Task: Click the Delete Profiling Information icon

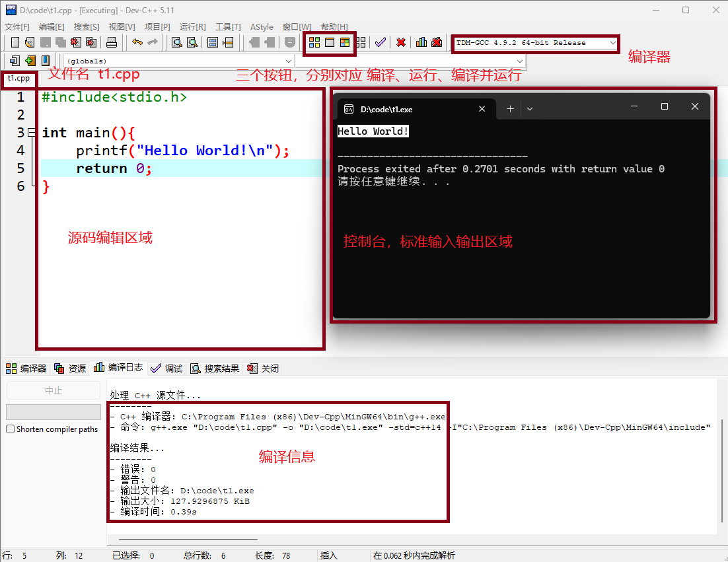Action: [x=437, y=43]
